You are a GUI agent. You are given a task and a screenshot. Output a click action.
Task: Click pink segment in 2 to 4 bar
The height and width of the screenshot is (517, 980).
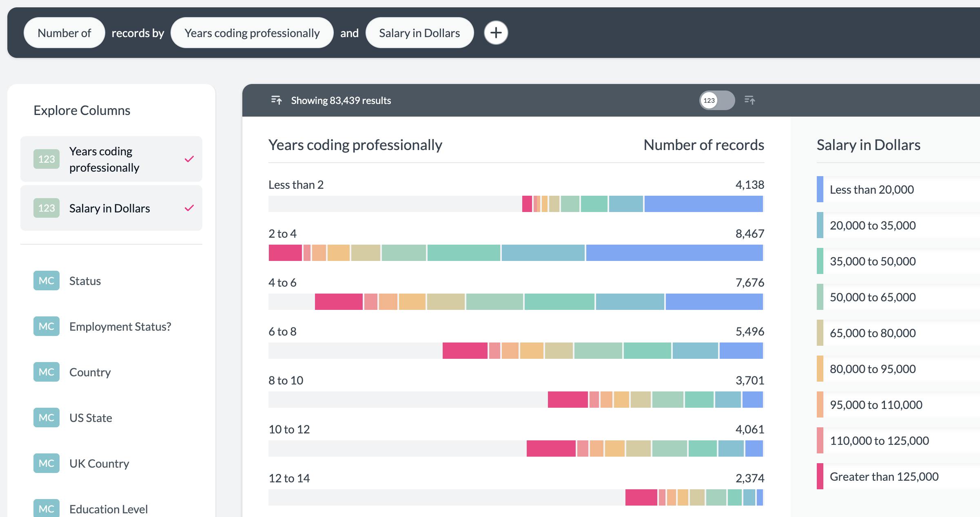[x=285, y=253]
